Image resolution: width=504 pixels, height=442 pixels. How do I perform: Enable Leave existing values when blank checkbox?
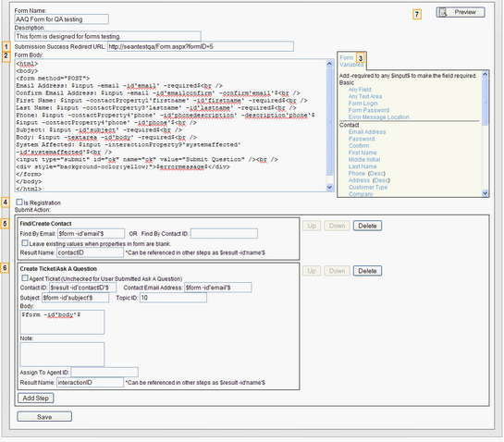(x=25, y=243)
